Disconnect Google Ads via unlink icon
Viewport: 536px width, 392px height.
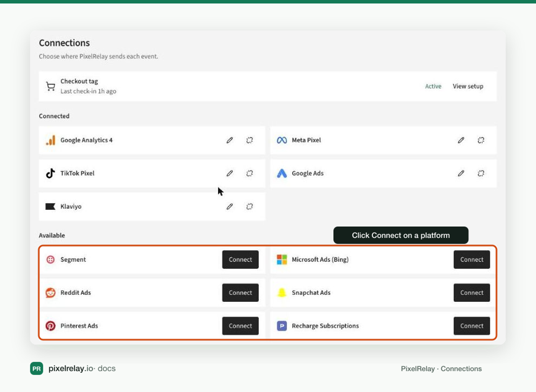[x=481, y=173]
